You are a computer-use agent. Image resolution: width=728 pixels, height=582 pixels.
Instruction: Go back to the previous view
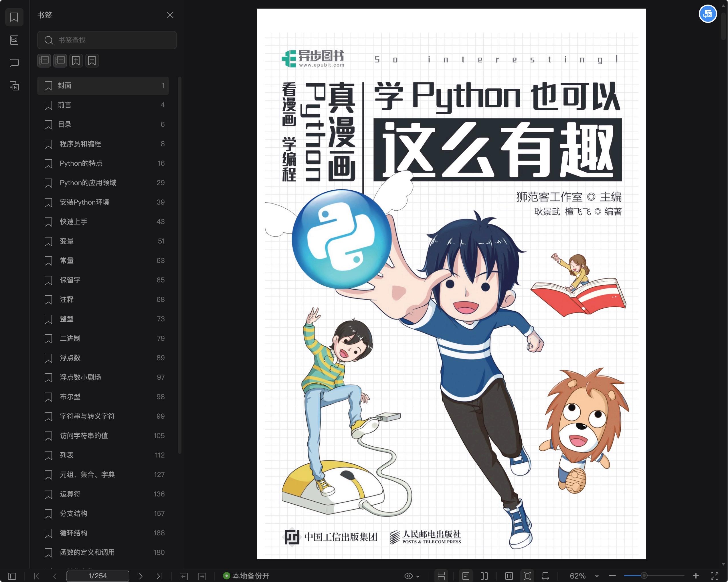tap(184, 576)
